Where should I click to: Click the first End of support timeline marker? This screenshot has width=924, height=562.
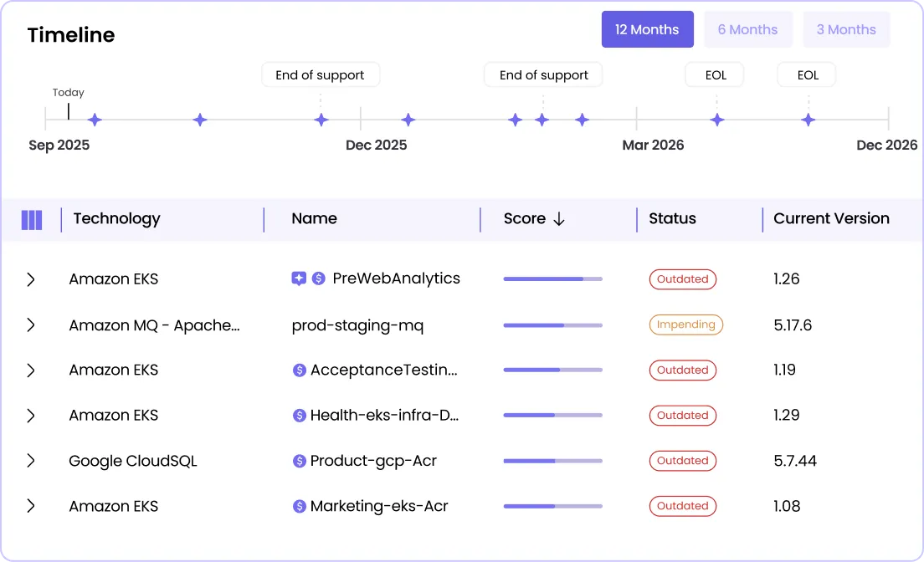321,120
